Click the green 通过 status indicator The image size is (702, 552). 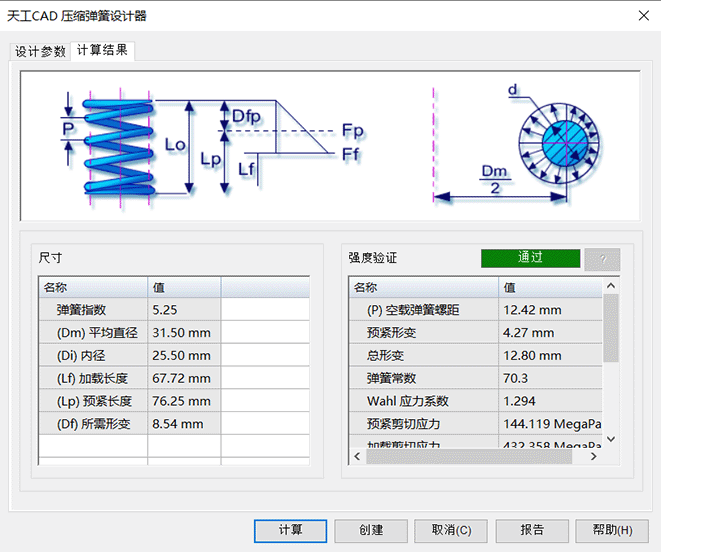531,258
